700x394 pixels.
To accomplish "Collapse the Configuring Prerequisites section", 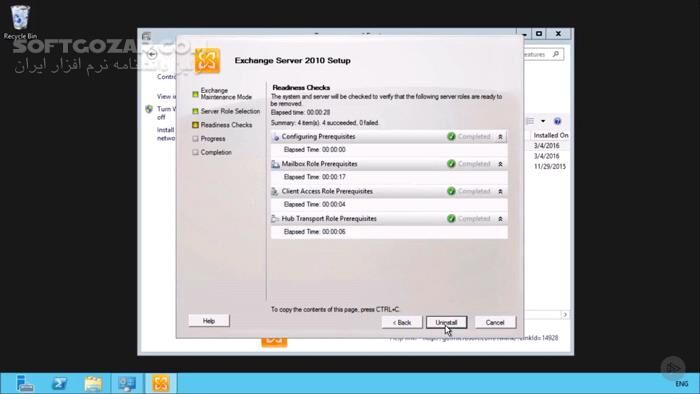I will [x=500, y=137].
